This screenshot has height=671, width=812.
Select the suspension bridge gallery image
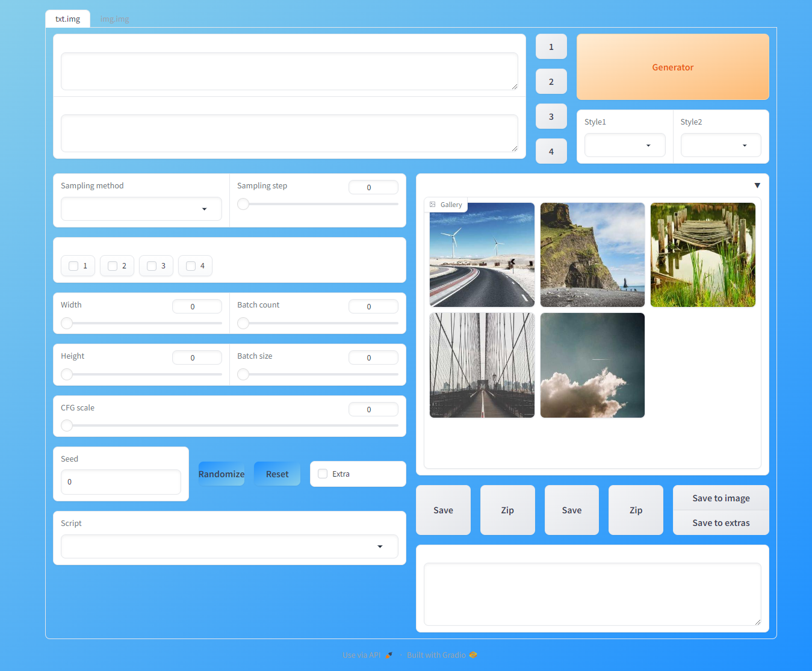[x=482, y=365]
